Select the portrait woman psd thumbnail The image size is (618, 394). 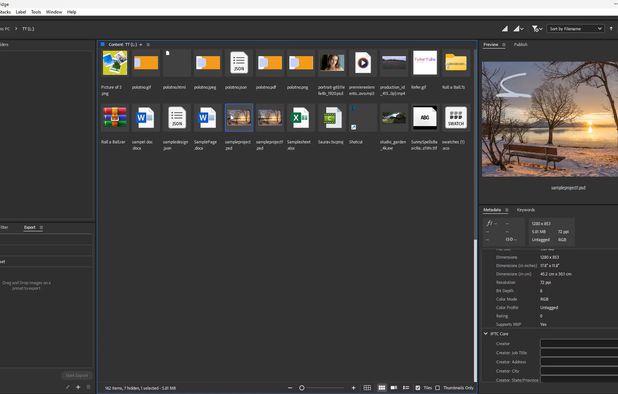pyautogui.click(x=332, y=63)
